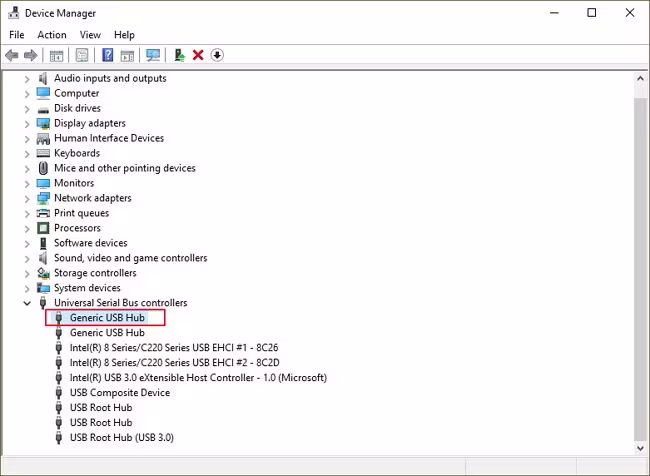Viewport: 650px width, 476px height.
Task: Select the Human Interface Devices label
Action: (x=109, y=138)
